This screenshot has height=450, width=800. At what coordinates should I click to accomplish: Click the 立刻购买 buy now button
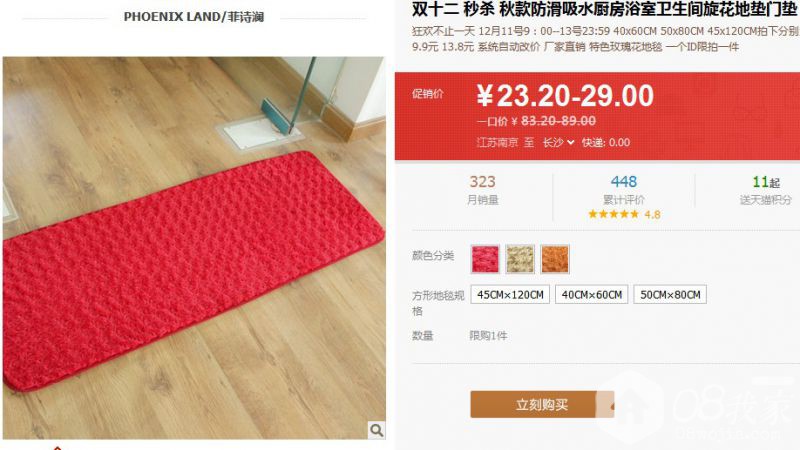coord(541,405)
